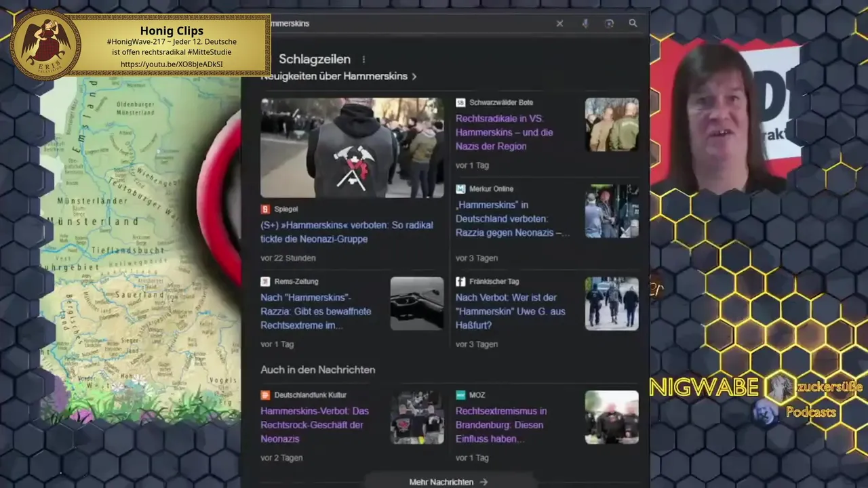Open large Spiegel article photo thumbnail
This screenshot has width=868, height=488.
pyautogui.click(x=352, y=148)
